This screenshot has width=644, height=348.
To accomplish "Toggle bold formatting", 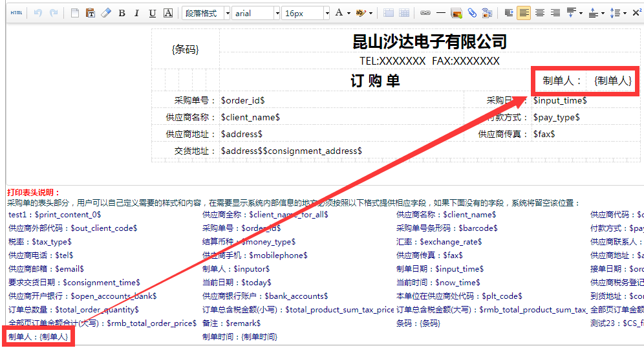I will [x=122, y=13].
